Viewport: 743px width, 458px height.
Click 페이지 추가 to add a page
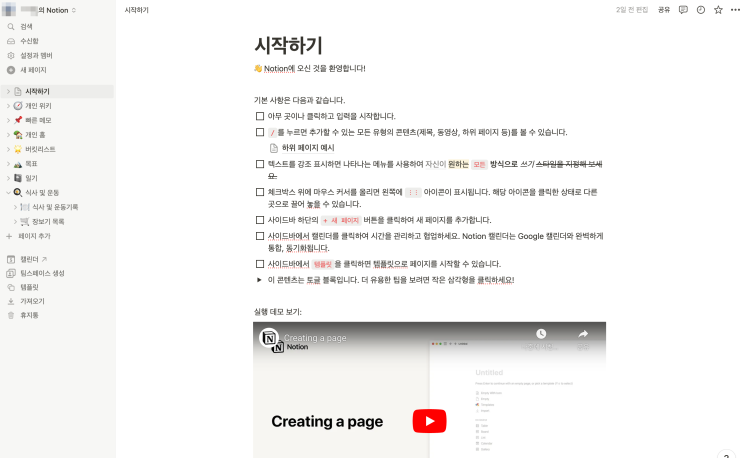pyautogui.click(x=34, y=236)
